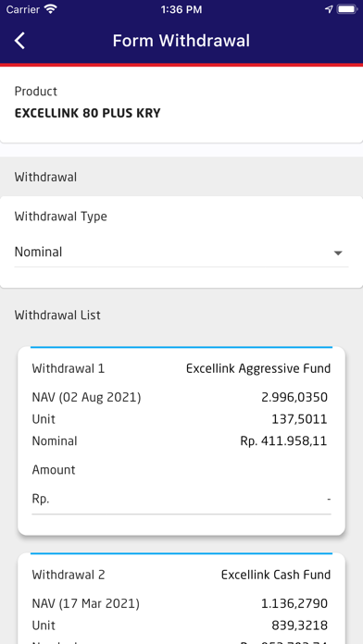Tap the Excellink Aggressive Fund name

(258, 368)
